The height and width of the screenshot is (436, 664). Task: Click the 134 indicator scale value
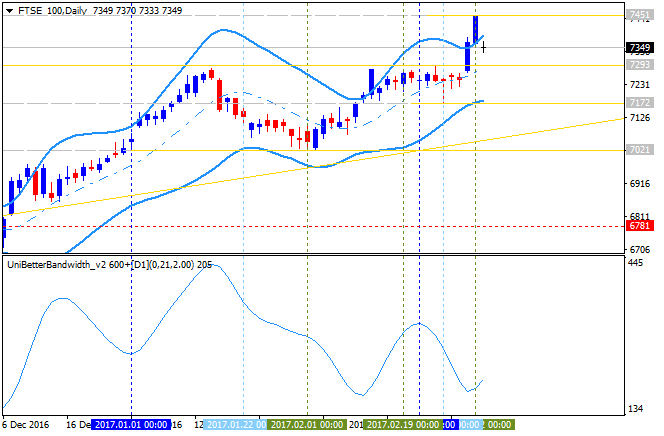636,409
